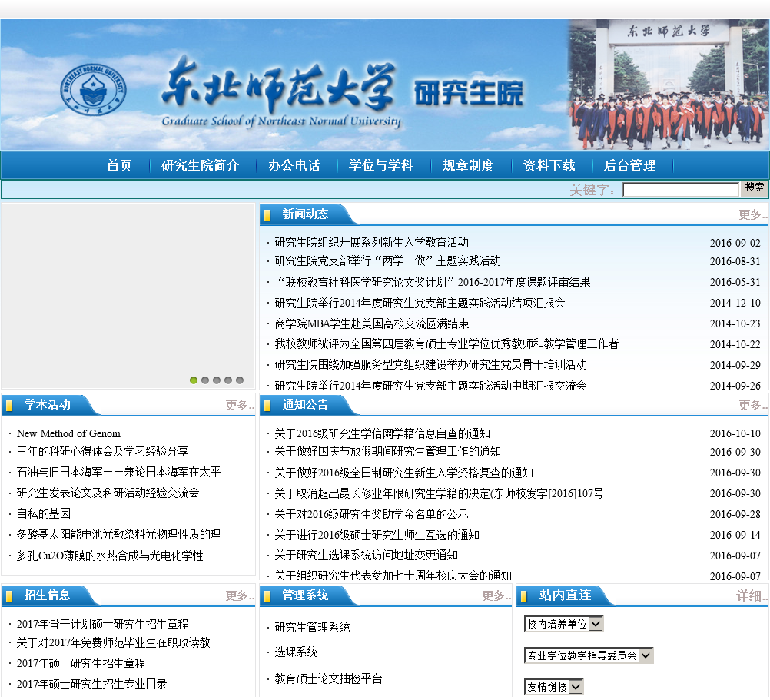Open 石油与旧日本海军 academic link
The image size is (770, 700).
[118, 473]
